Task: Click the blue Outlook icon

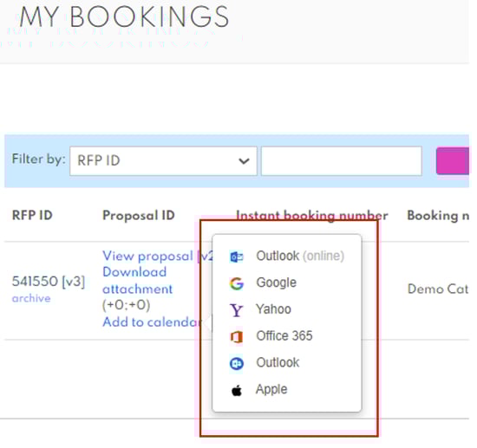Action: [237, 363]
